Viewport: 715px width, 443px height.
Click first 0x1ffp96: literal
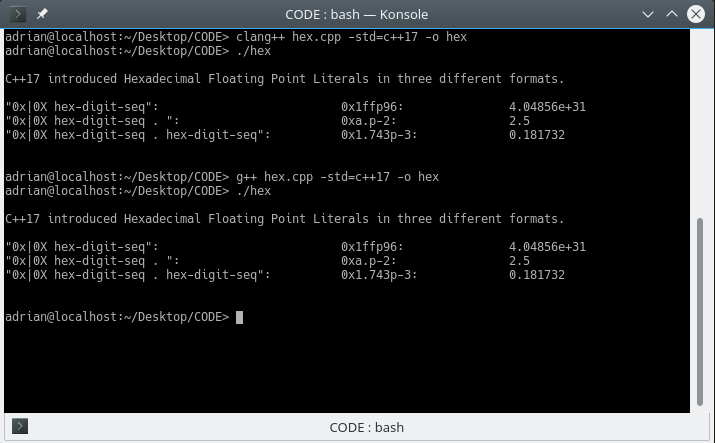372,107
